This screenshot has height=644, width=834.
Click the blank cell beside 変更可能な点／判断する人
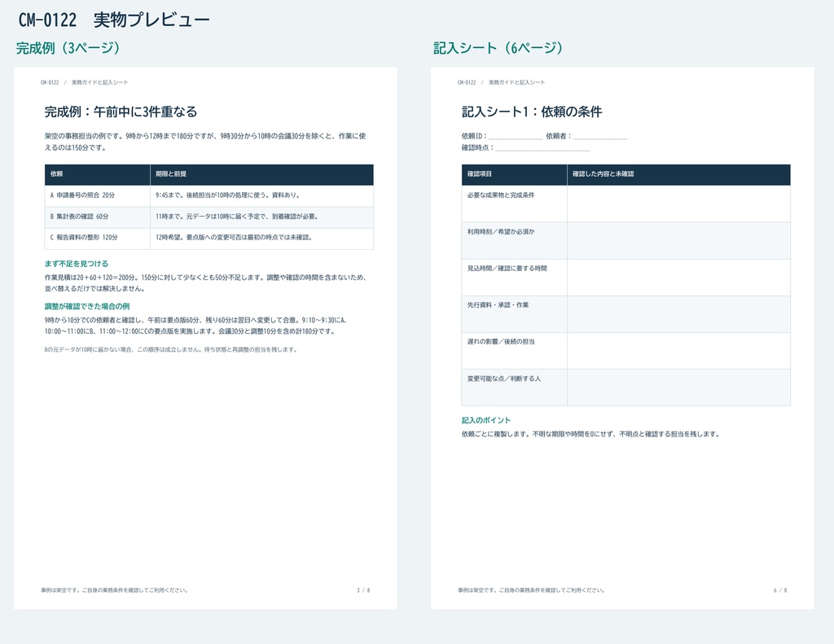[x=678, y=388]
